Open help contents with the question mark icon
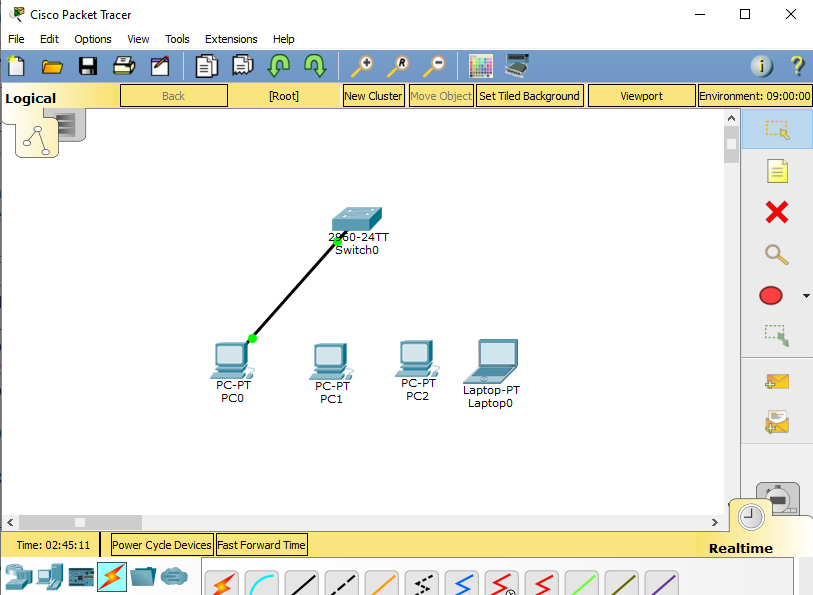Screen dimensions: 813x595 797,66
